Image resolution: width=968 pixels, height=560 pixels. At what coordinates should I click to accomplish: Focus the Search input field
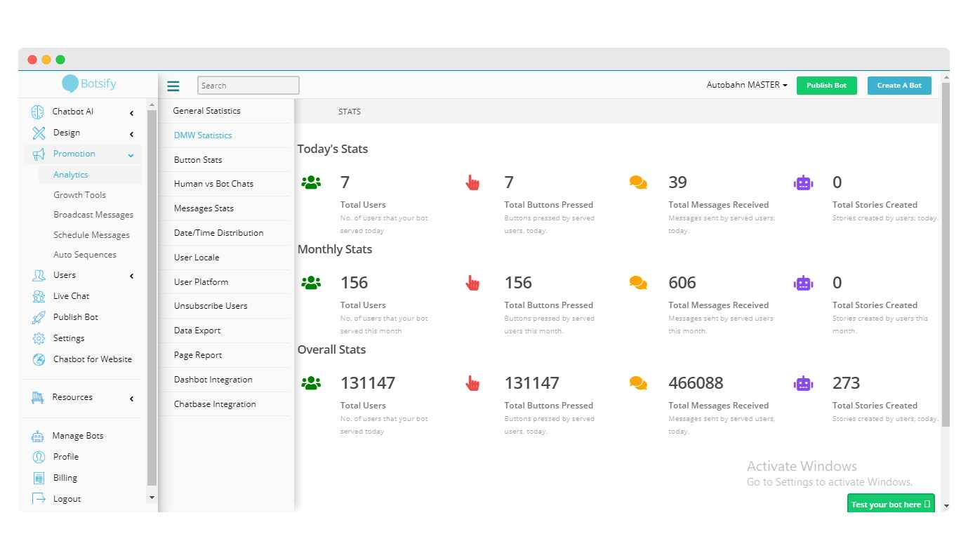[248, 86]
